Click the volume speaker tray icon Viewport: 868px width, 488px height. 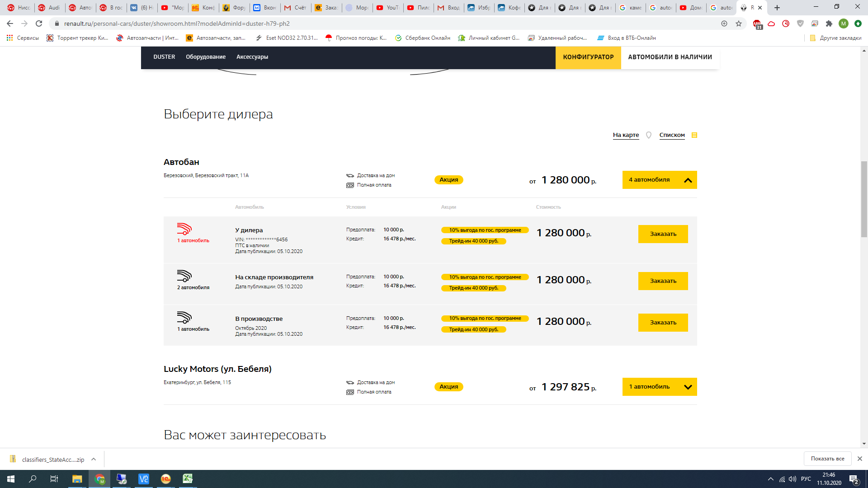(x=793, y=479)
